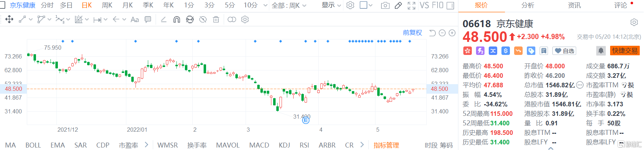Toggle the magnet snap tool
Screen dimensions: 644x150
[176, 19]
